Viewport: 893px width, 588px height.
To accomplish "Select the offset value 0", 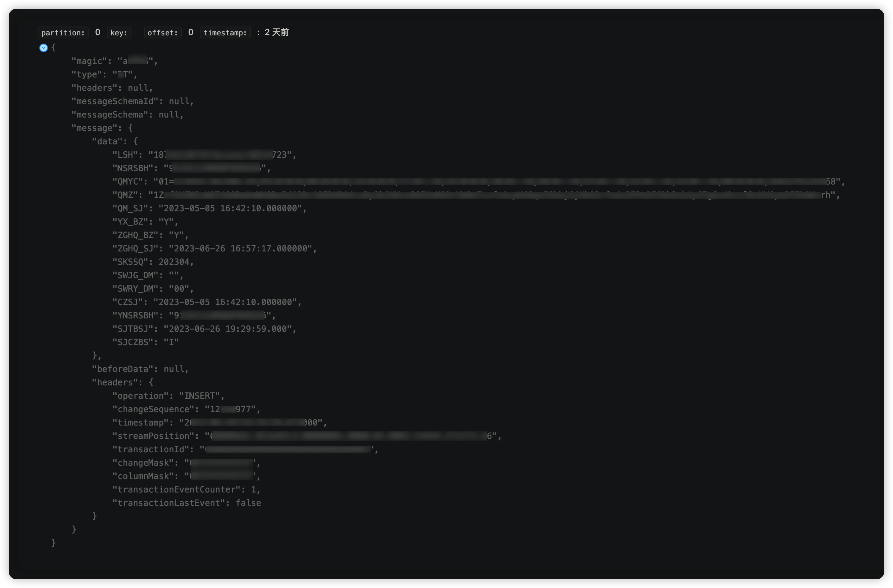I will [x=191, y=32].
